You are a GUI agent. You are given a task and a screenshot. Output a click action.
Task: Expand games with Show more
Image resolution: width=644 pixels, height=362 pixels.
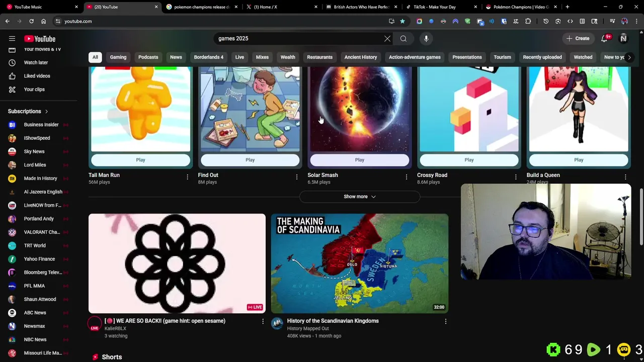pos(360,197)
